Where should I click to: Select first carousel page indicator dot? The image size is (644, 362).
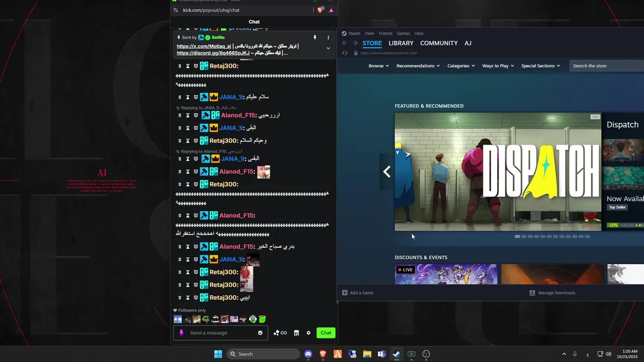coord(517,236)
